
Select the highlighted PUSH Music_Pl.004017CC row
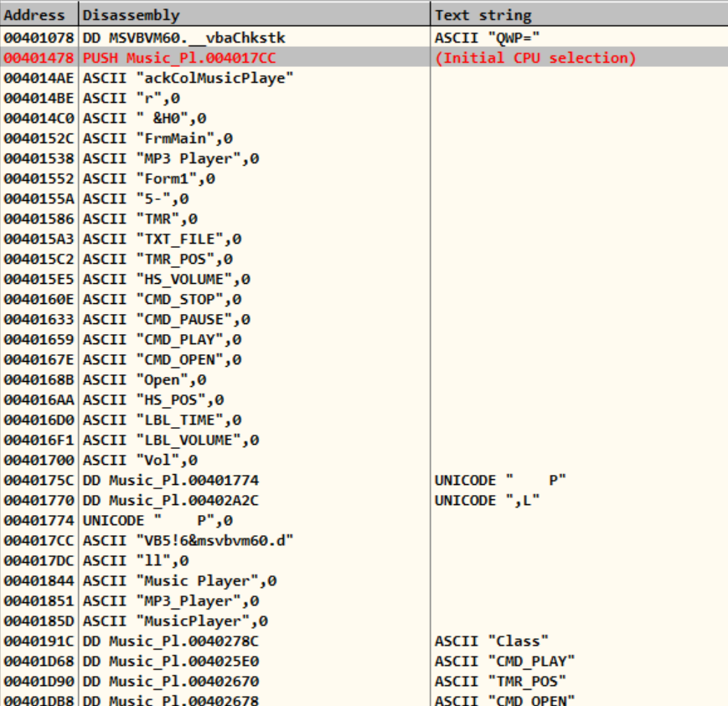pyautogui.click(x=364, y=58)
